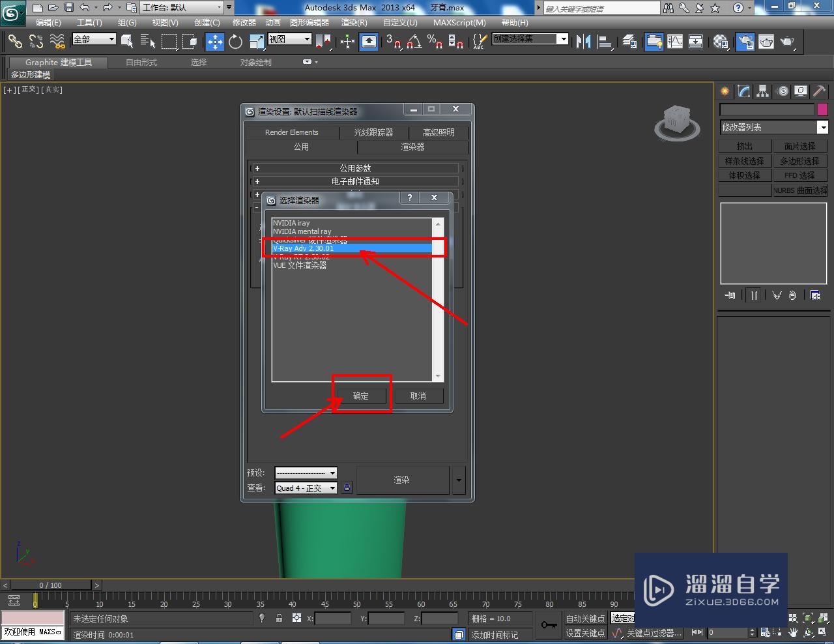This screenshot has width=834, height=644.
Task: Click the Bind to Space Warp icon
Action: 57,42
